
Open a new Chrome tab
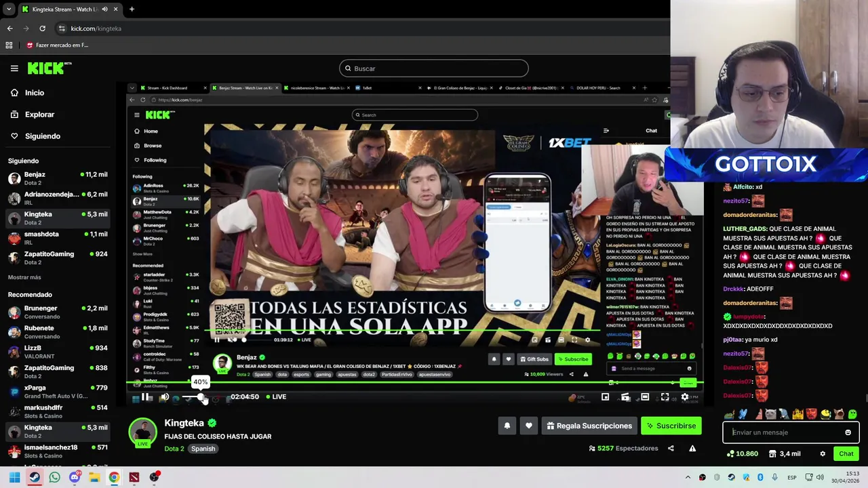pyautogui.click(x=132, y=9)
